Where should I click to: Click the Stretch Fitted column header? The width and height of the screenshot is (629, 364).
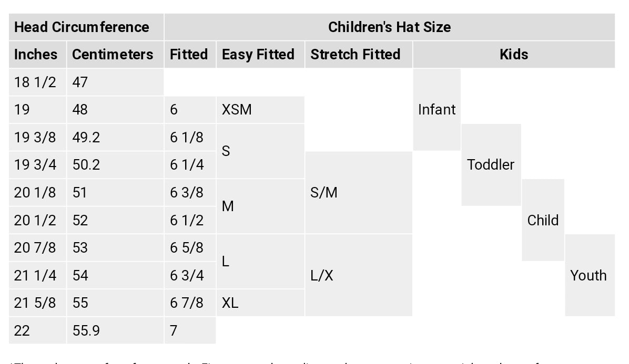356,55
